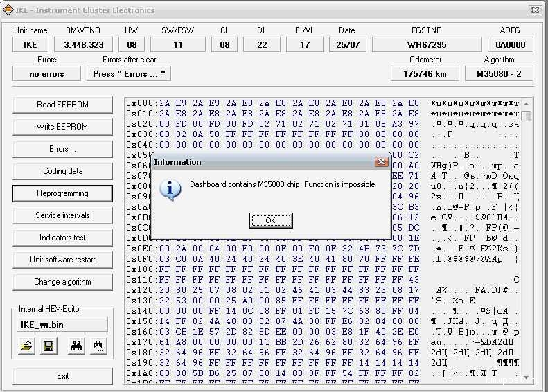The height and width of the screenshot is (392, 548).
Task: Close the Information dialog with X
Action: 381,162
